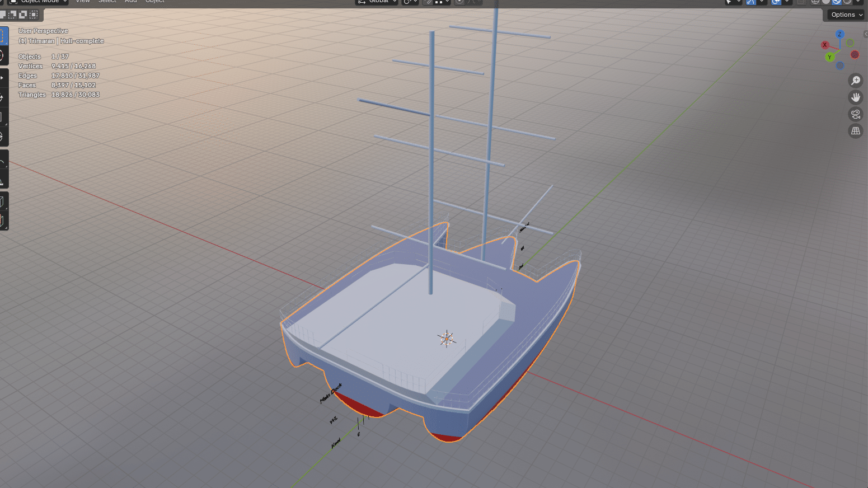Choose the Move tool in toolbar
The height and width of the screenshot is (488, 868).
pos(2,78)
